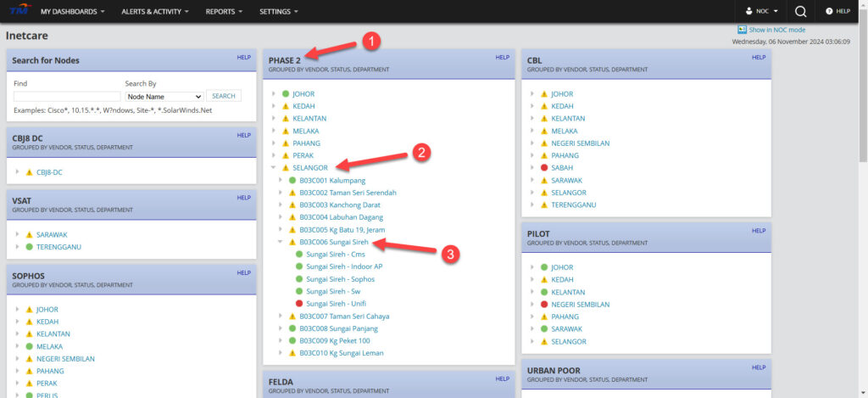Click green status icon beside TERENGGANU in VSAT
Viewport: 868px width, 398px height.
[29, 247]
